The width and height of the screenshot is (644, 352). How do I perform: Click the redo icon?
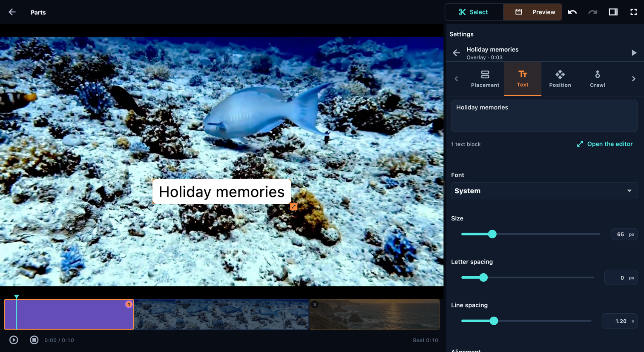pos(592,12)
